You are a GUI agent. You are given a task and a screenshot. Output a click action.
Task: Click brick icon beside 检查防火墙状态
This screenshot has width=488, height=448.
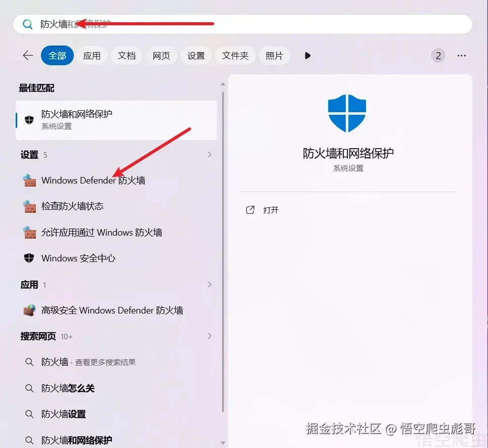29,207
